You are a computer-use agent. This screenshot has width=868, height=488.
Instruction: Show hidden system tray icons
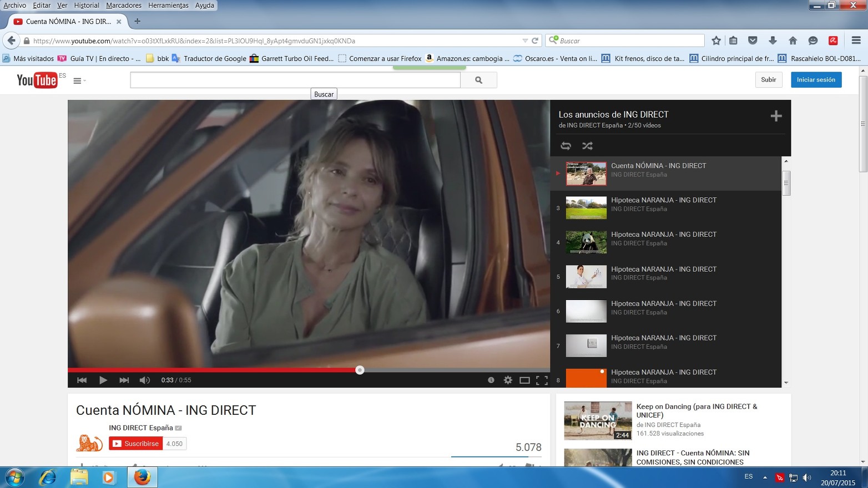765,477
